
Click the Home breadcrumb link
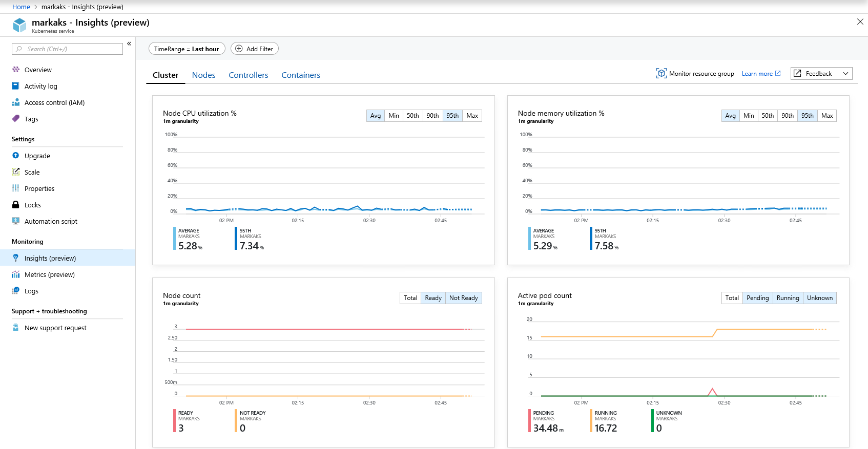pos(21,7)
